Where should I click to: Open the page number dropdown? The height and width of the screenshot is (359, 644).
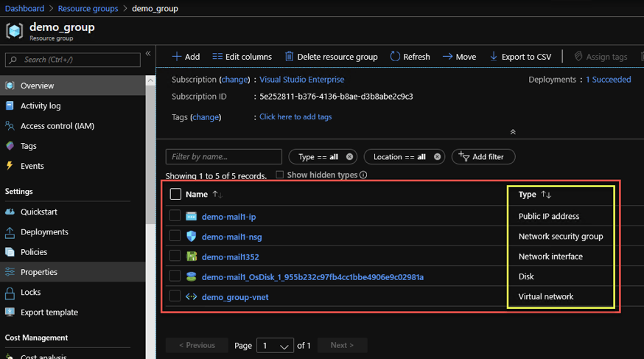[x=275, y=346]
